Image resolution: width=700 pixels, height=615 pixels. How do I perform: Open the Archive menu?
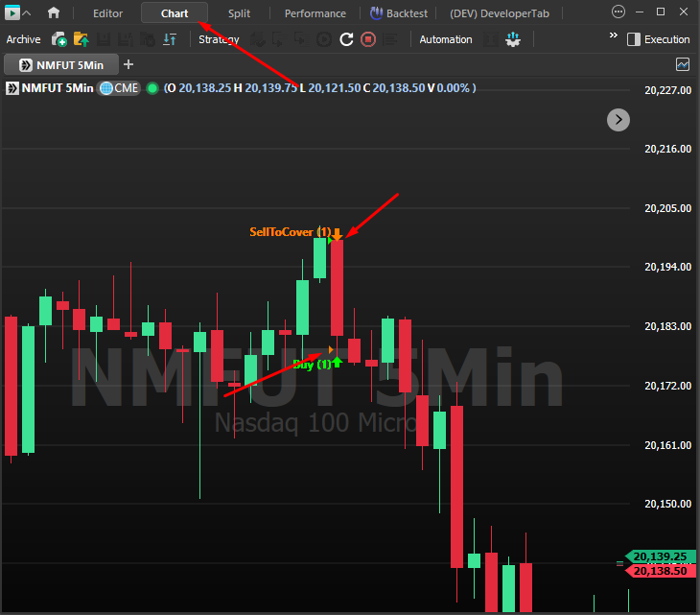click(x=23, y=39)
